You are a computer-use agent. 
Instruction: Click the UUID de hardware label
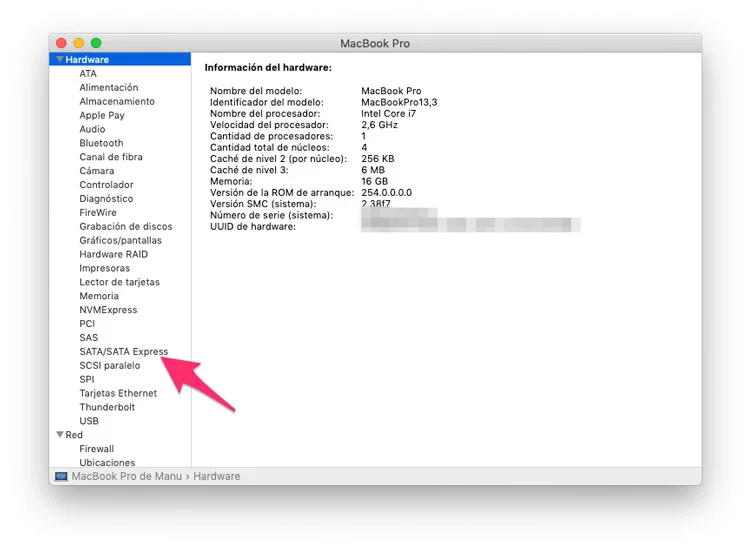tap(253, 227)
